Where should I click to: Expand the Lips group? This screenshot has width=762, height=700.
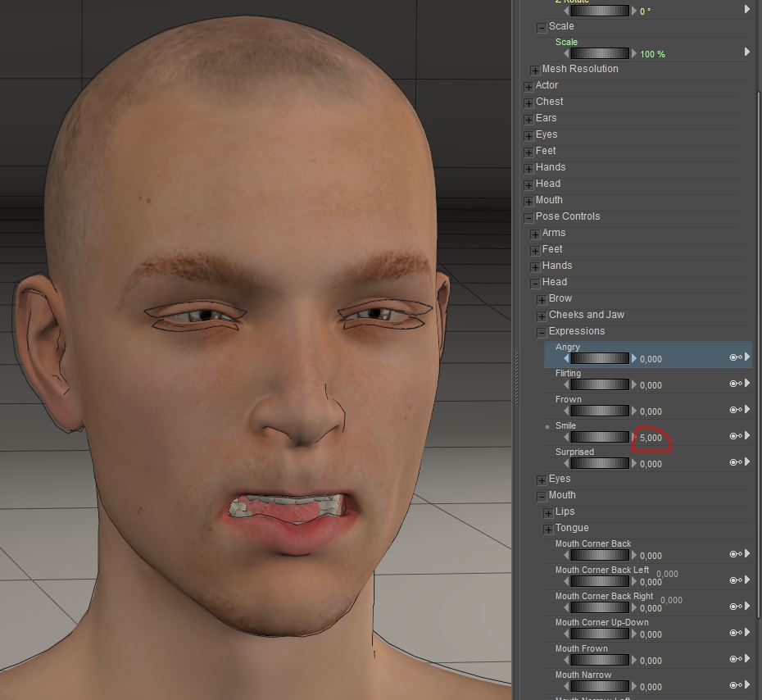[547, 513]
